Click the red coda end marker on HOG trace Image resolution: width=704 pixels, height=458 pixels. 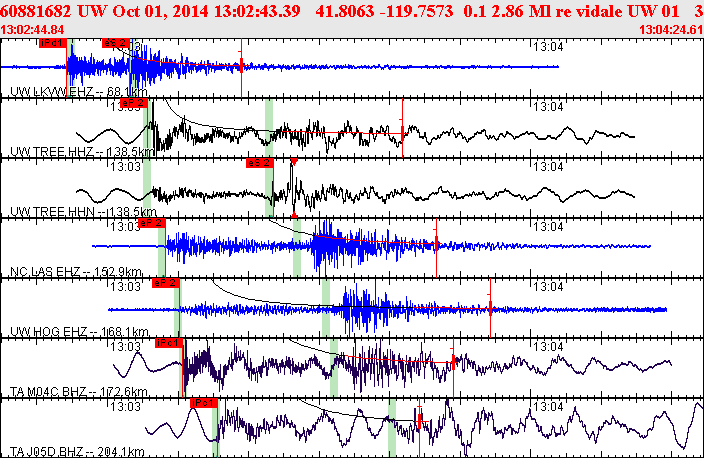tap(490, 308)
